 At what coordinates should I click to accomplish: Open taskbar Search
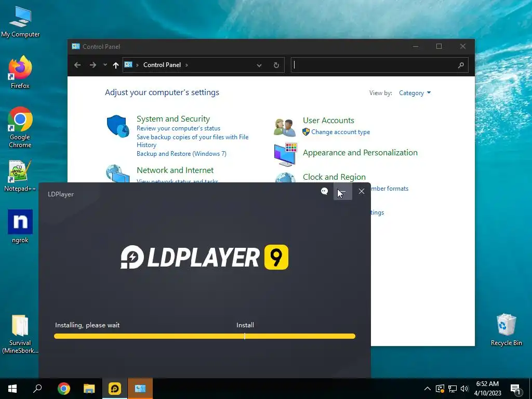37,389
